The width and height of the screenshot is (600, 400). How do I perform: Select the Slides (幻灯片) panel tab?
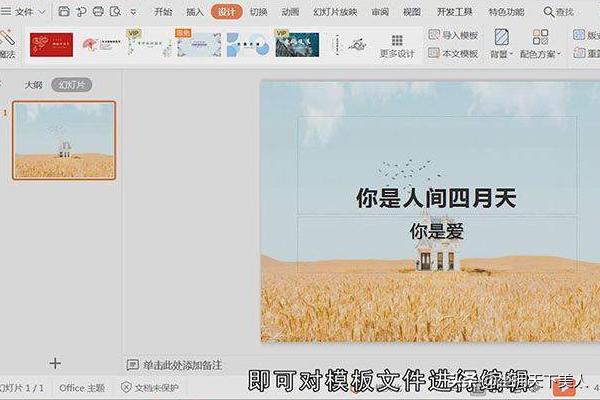72,85
